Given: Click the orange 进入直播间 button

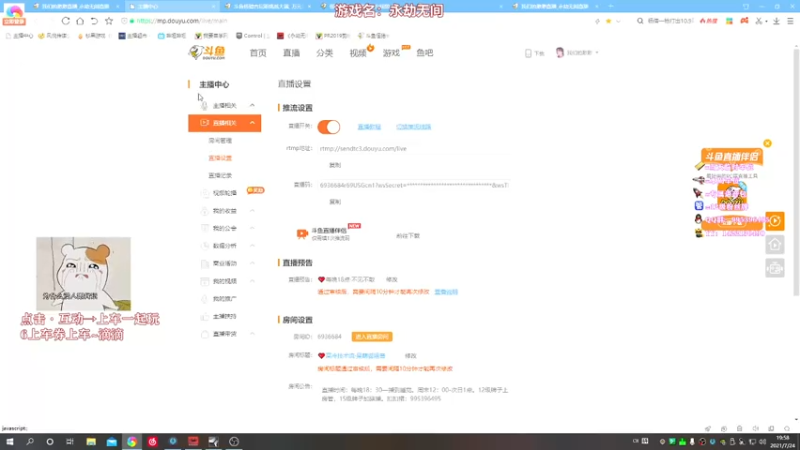Looking at the screenshot, I should [372, 337].
